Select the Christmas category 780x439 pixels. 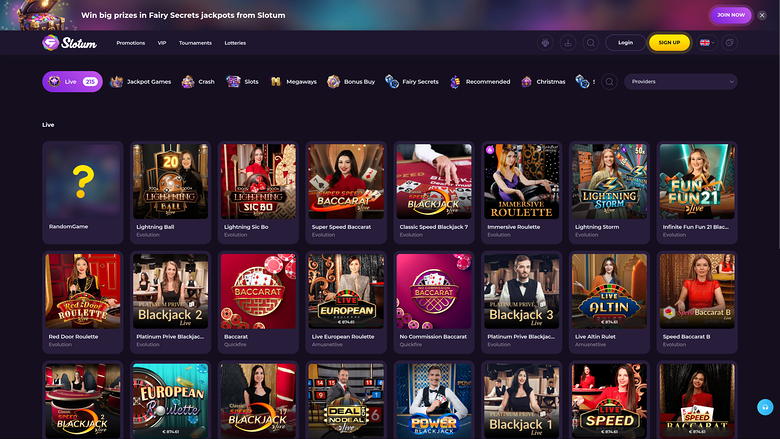point(543,82)
